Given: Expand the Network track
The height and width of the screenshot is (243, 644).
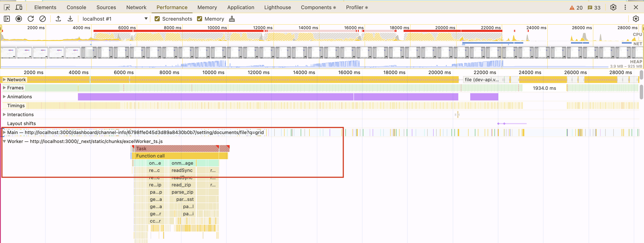Looking at the screenshot, I should point(4,80).
